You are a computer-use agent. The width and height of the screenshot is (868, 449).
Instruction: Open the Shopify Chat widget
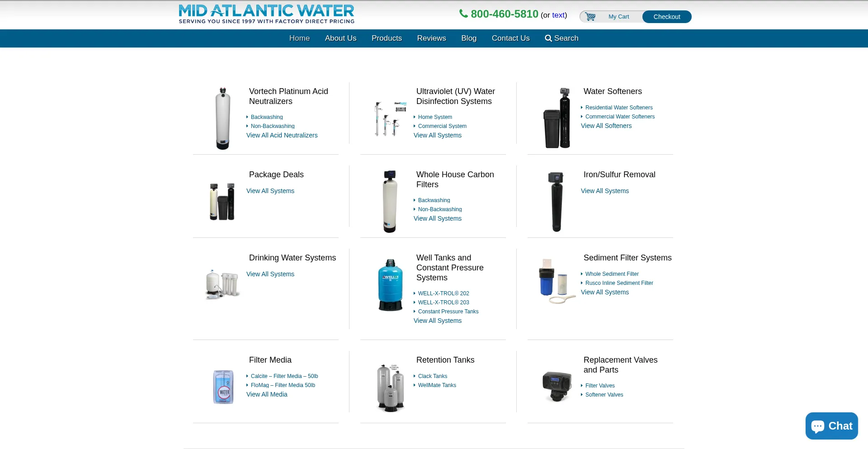tap(831, 426)
